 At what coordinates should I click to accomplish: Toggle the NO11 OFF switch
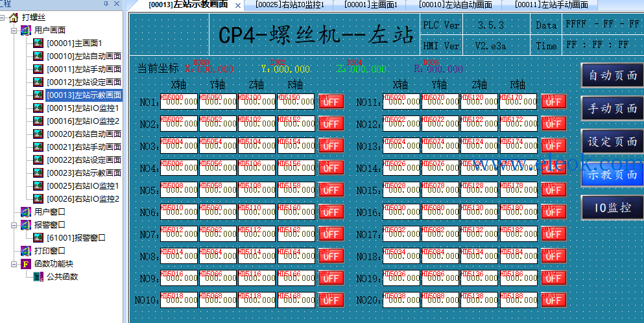point(554,102)
